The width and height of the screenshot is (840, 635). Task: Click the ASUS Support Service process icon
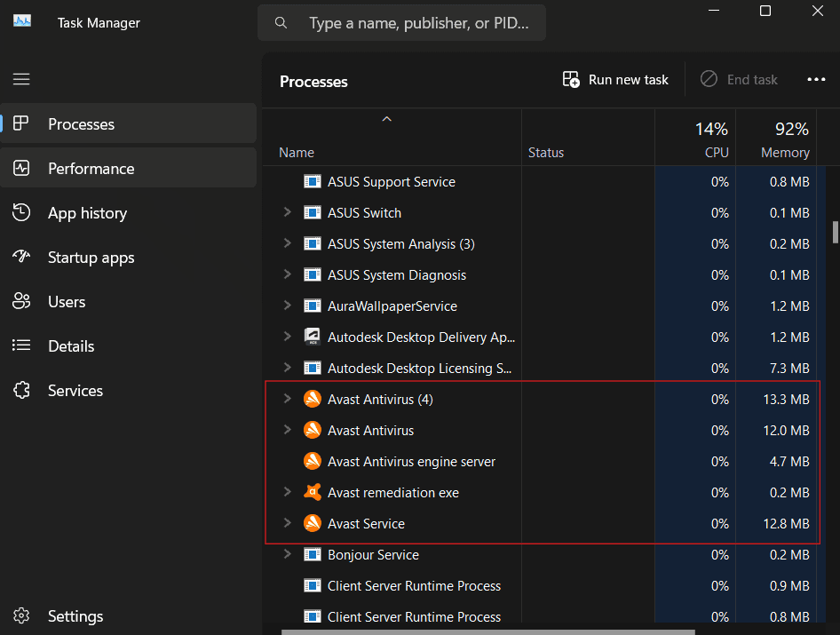coord(313,182)
